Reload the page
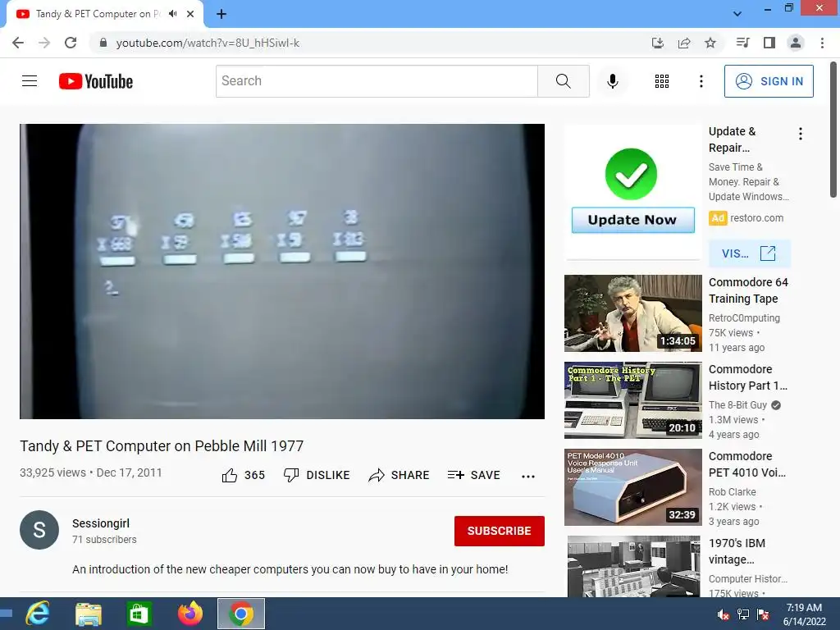Screen dimensions: 840x630 (x=71, y=43)
